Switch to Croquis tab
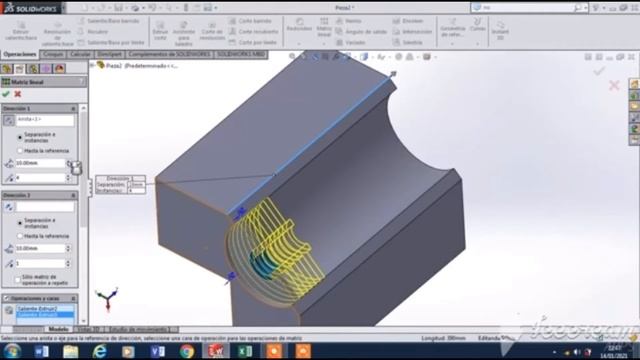 click(x=53, y=54)
